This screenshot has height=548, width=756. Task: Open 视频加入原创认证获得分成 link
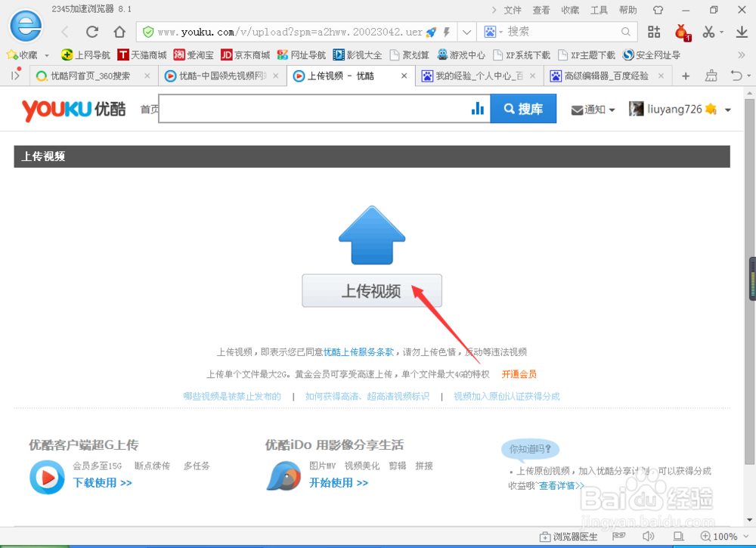[507, 397]
